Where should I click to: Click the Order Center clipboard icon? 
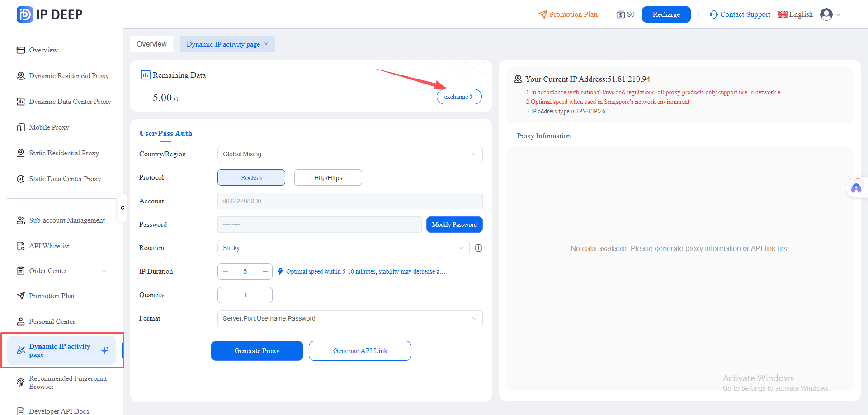21,271
